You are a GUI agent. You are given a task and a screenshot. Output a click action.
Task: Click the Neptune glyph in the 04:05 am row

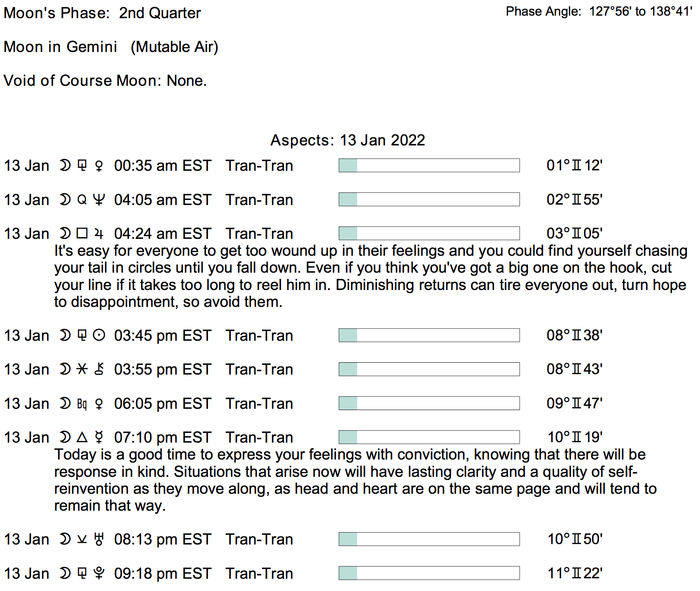99,200
